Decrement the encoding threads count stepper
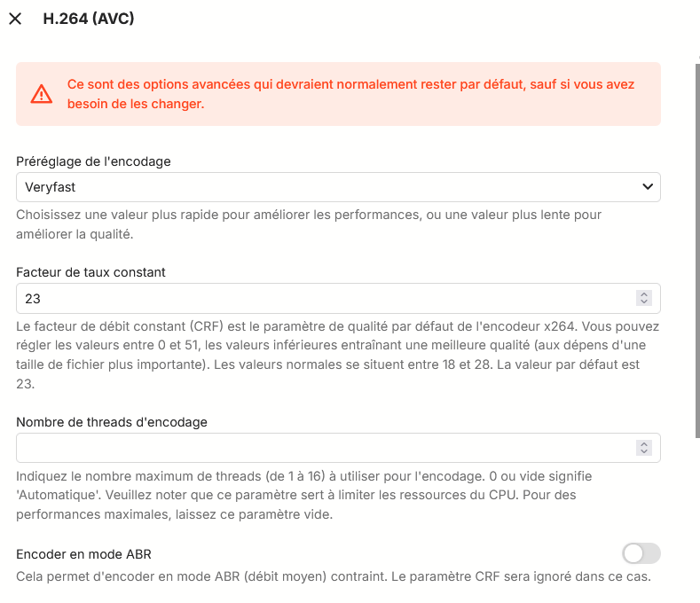The image size is (700, 603). pyautogui.click(x=645, y=452)
